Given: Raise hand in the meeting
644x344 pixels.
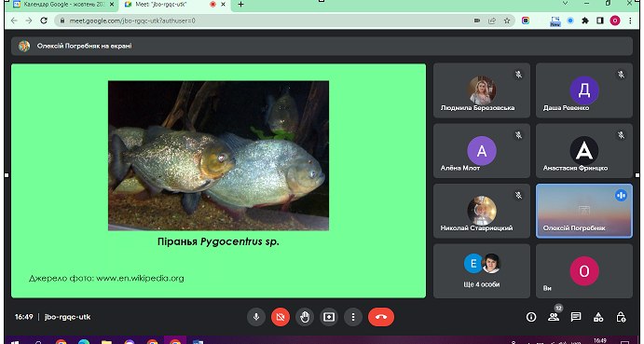Looking at the screenshot, I should pos(305,317).
